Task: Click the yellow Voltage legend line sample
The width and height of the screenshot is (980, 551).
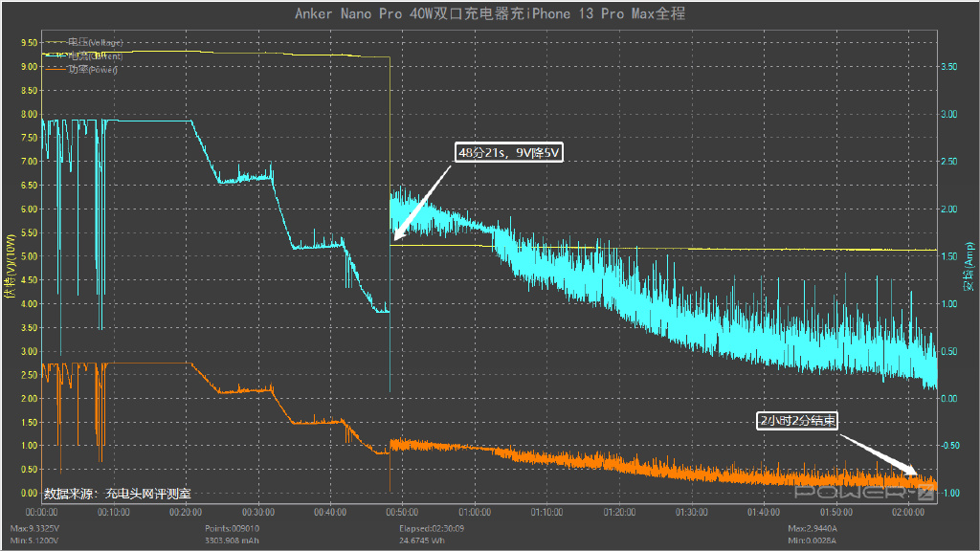Action: [x=55, y=42]
